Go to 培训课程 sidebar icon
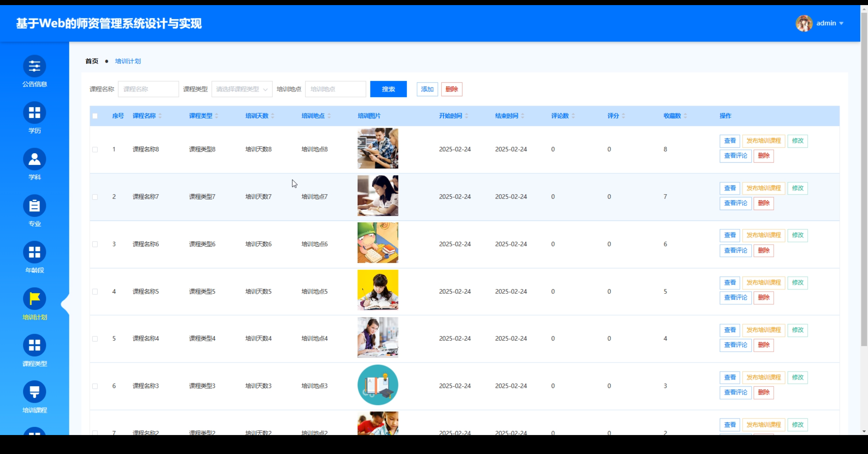The width and height of the screenshot is (868, 454). (x=34, y=392)
